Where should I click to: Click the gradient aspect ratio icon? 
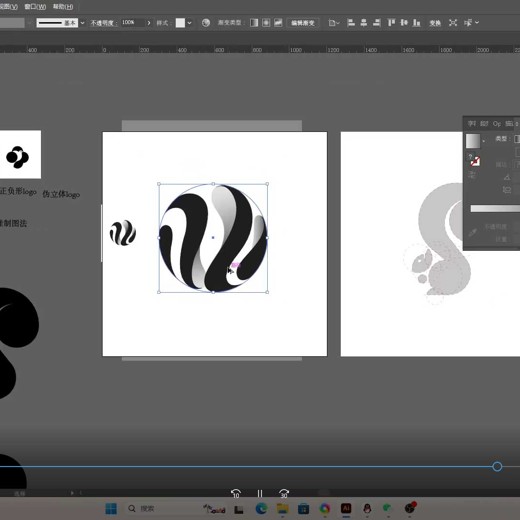507,190
